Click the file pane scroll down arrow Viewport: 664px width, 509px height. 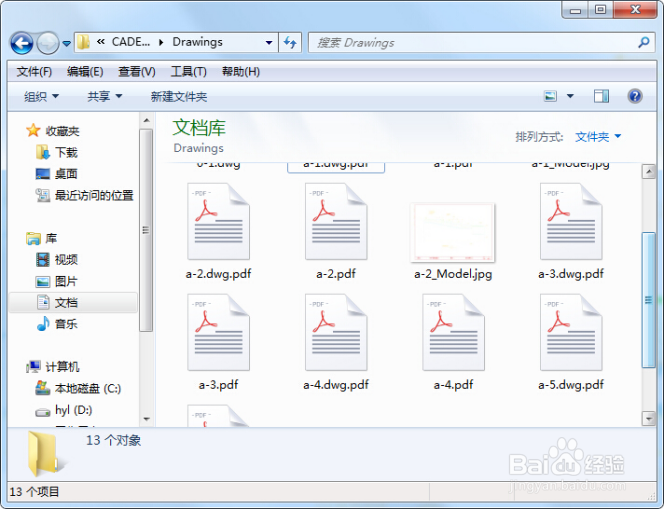click(x=649, y=418)
